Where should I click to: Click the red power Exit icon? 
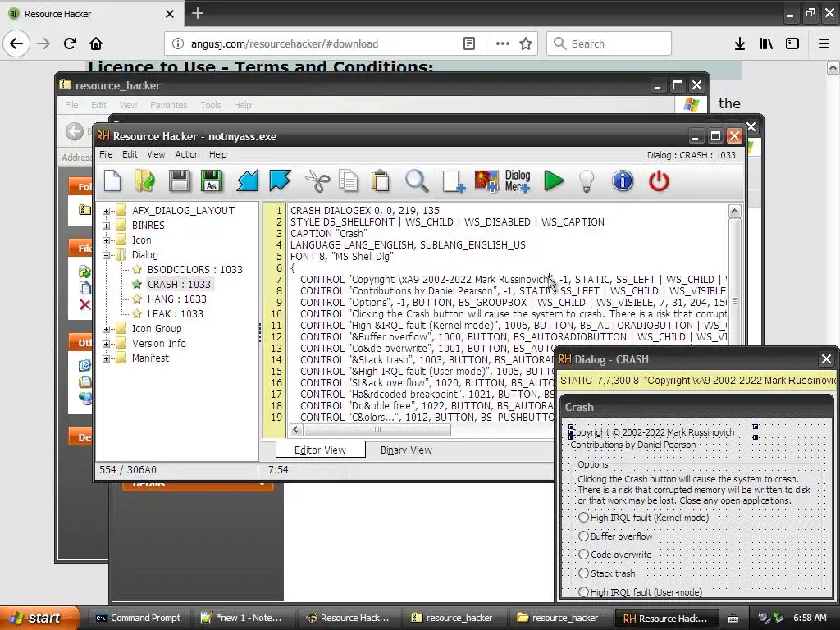tap(659, 181)
